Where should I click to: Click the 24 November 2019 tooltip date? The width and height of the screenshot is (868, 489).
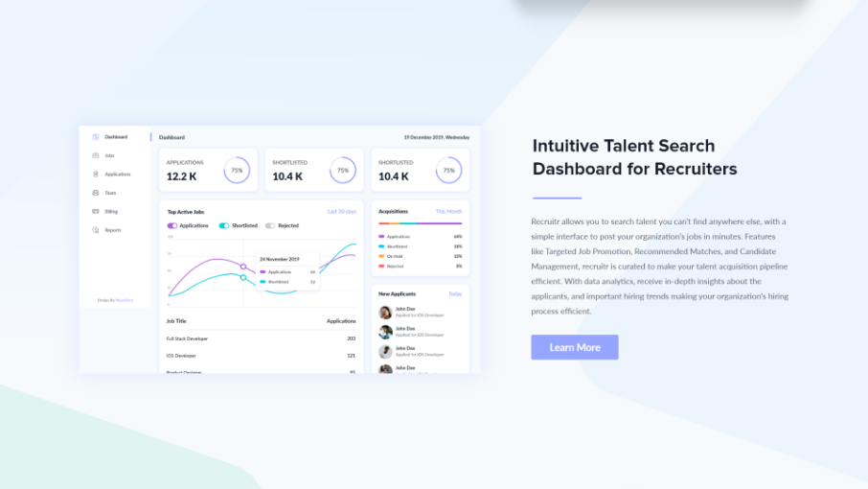(x=280, y=259)
